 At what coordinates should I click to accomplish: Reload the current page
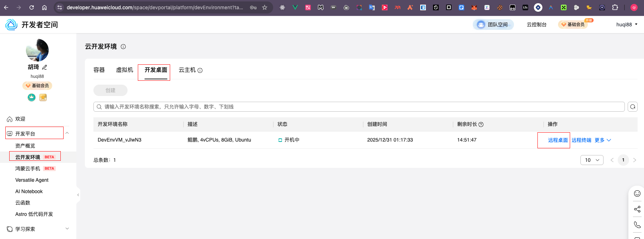tap(32, 7)
